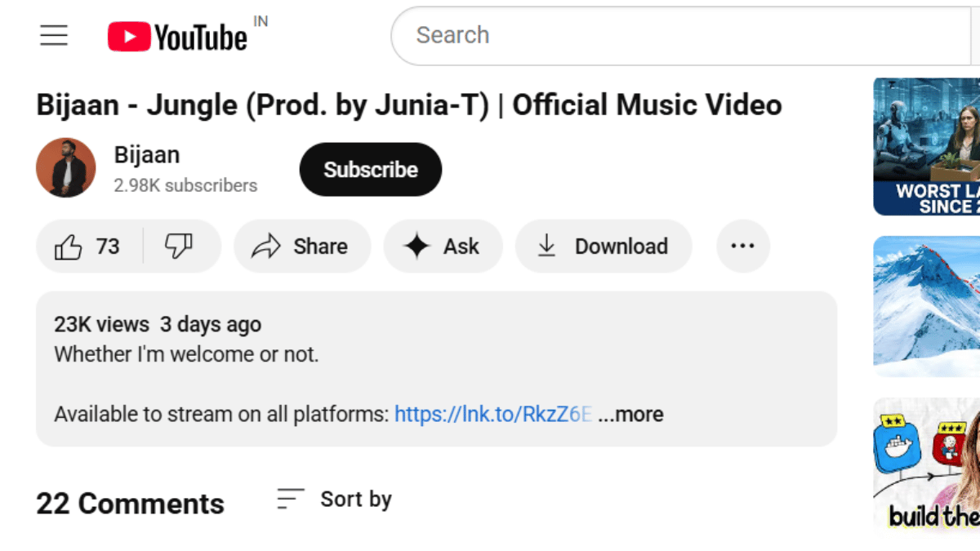This screenshot has height=551, width=980.
Task: Expand description with ...more
Action: click(x=630, y=415)
